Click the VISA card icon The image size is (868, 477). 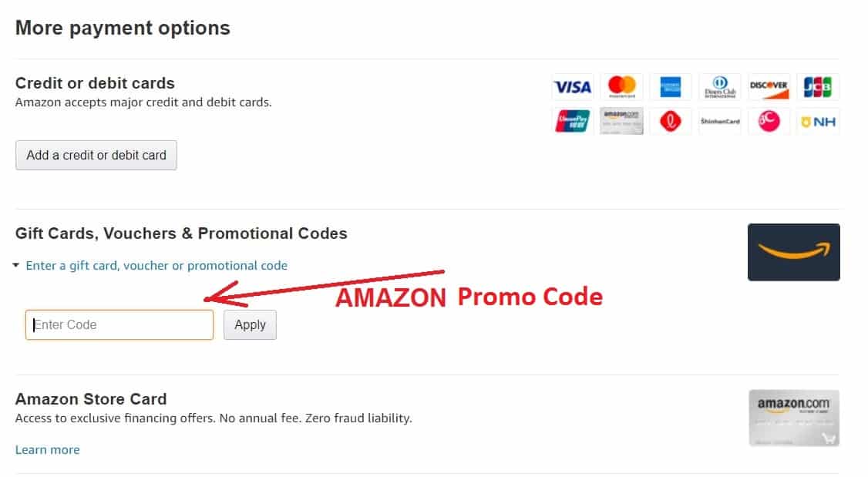(572, 86)
